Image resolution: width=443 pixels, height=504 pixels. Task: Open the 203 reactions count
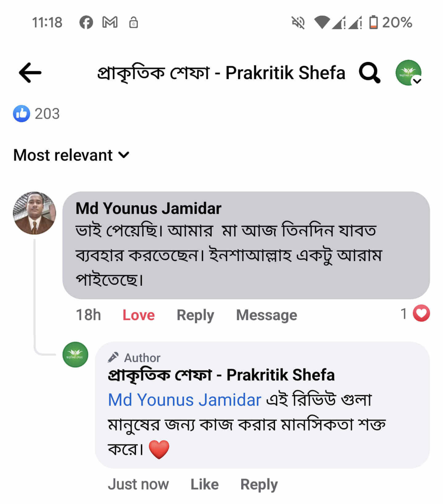tap(47, 114)
